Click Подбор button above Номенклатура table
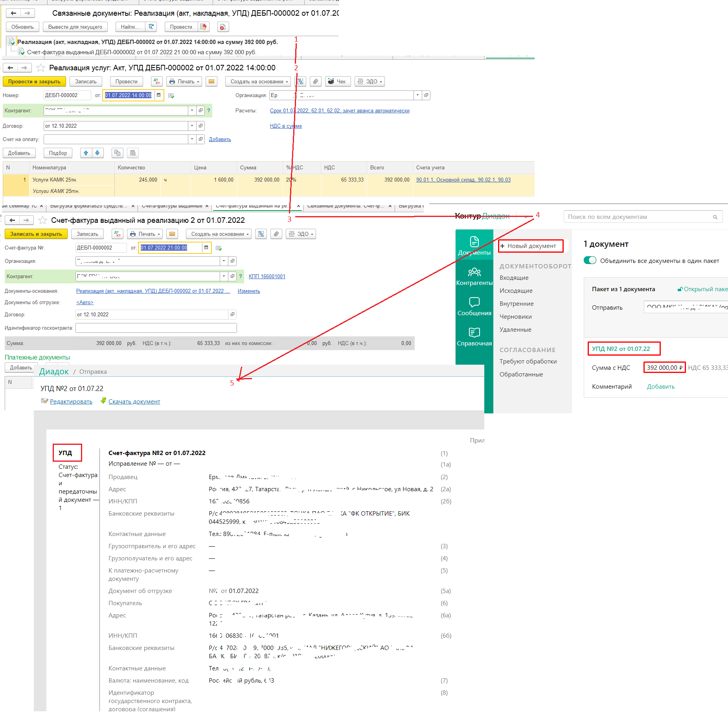728x714 pixels. tap(58, 153)
